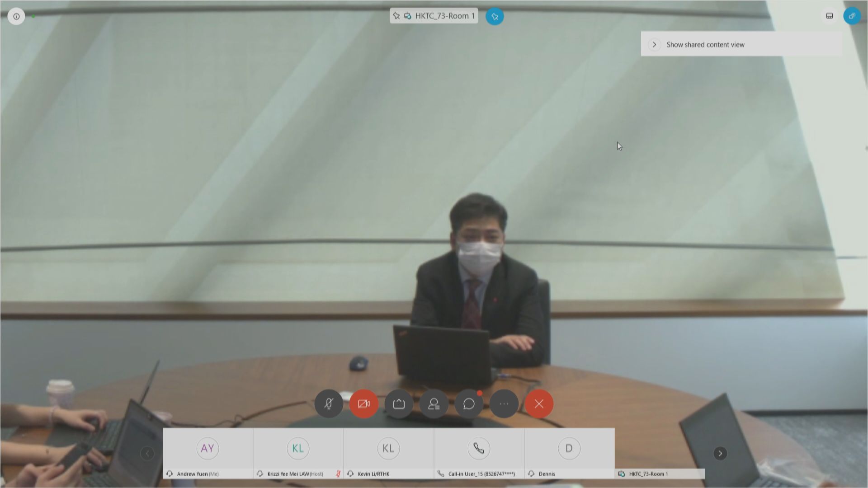Screen dimensions: 868x488
Task: Turn on the video camera
Action: [x=364, y=404]
